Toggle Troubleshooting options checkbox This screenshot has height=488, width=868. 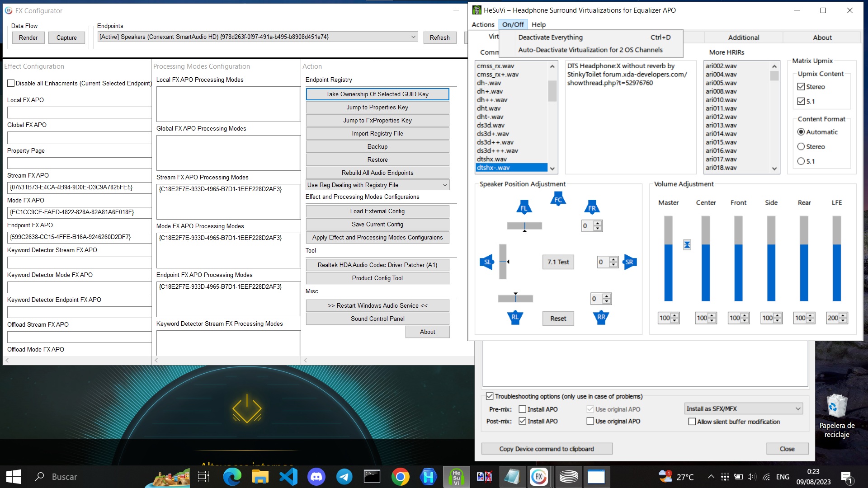490,396
